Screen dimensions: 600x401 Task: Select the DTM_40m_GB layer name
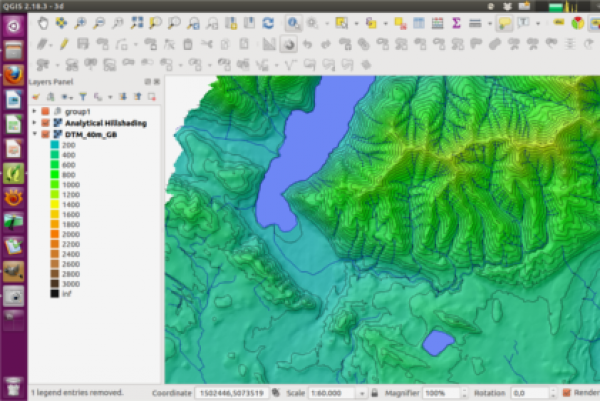coord(90,133)
